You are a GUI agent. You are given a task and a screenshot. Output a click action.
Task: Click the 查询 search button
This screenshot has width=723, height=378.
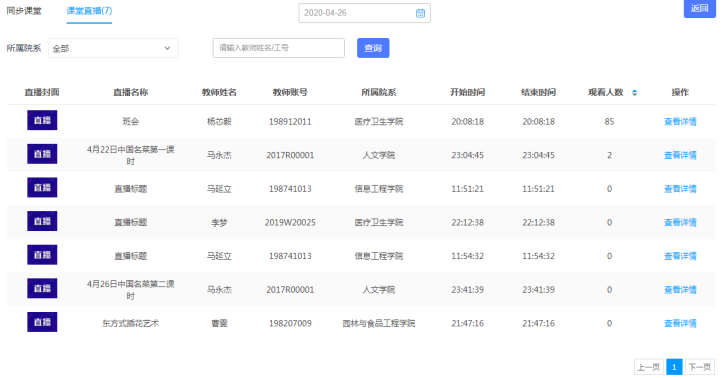click(373, 48)
